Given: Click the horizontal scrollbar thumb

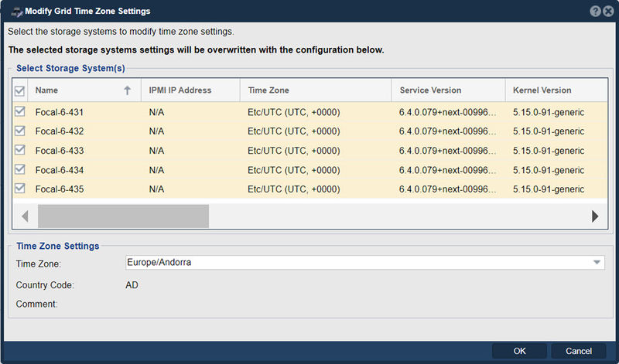Looking at the screenshot, I should click(123, 216).
